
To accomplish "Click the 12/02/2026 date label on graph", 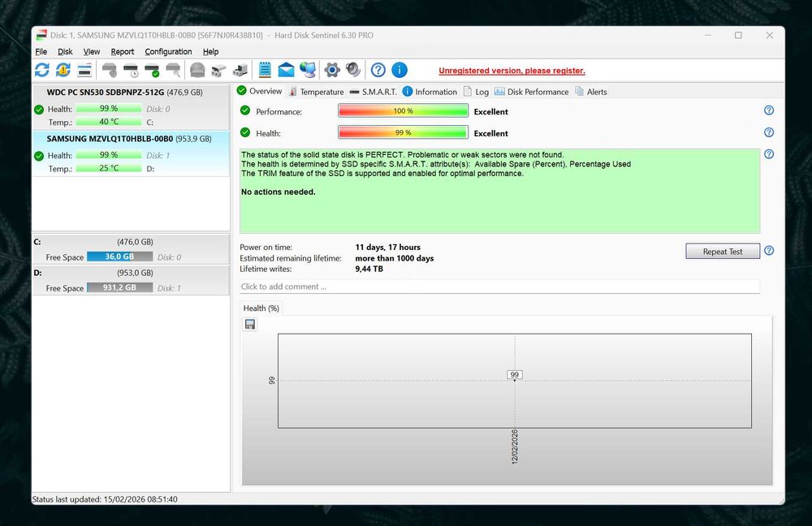I will tap(514, 446).
